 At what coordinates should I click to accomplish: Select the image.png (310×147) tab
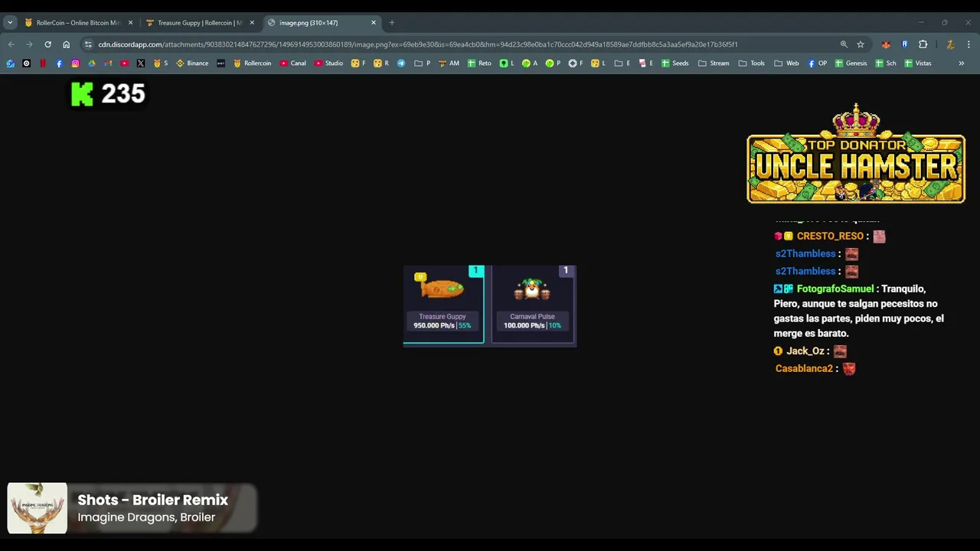(322, 22)
